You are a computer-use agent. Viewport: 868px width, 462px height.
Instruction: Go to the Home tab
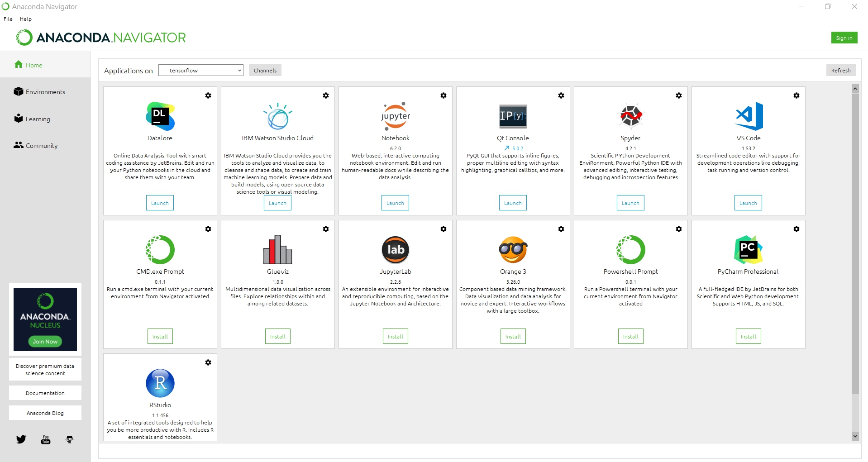coord(45,65)
